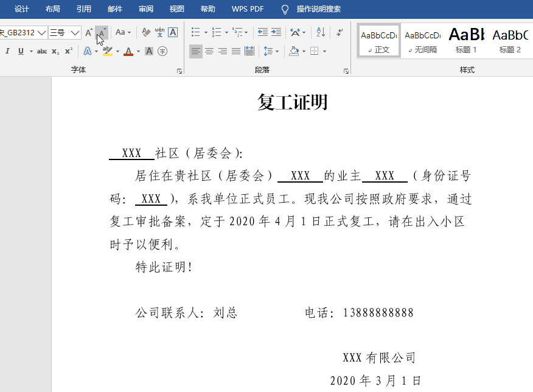
Task: Click the date 2020年3月1日
Action: pos(376,381)
